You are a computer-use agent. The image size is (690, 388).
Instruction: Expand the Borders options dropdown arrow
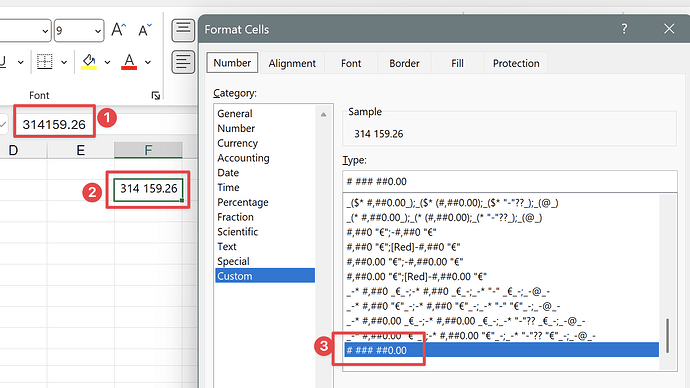pyautogui.click(x=64, y=62)
